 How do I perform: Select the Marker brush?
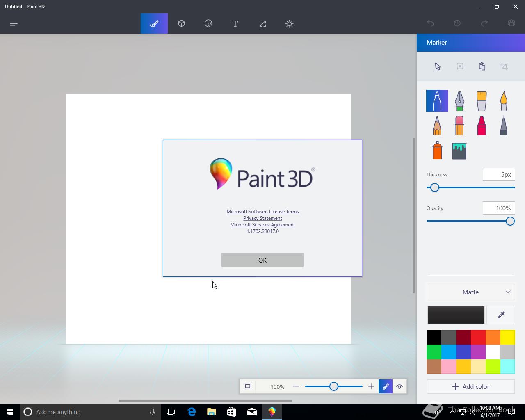437,100
